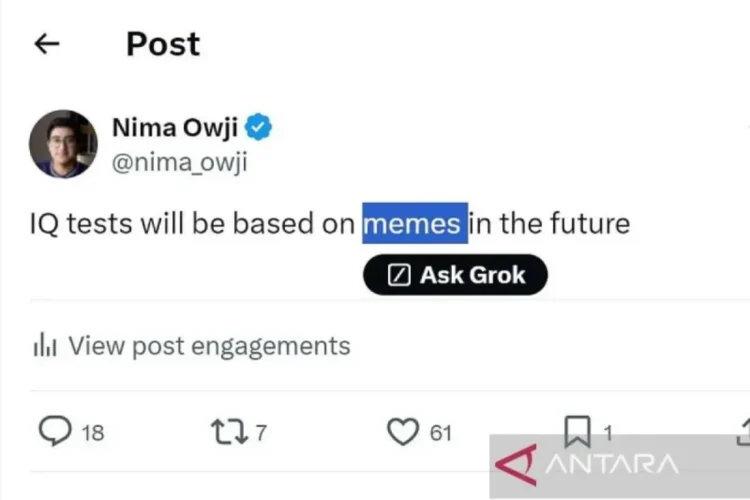Click the repost count 7
Viewport: 750px width, 500px height.
[260, 433]
